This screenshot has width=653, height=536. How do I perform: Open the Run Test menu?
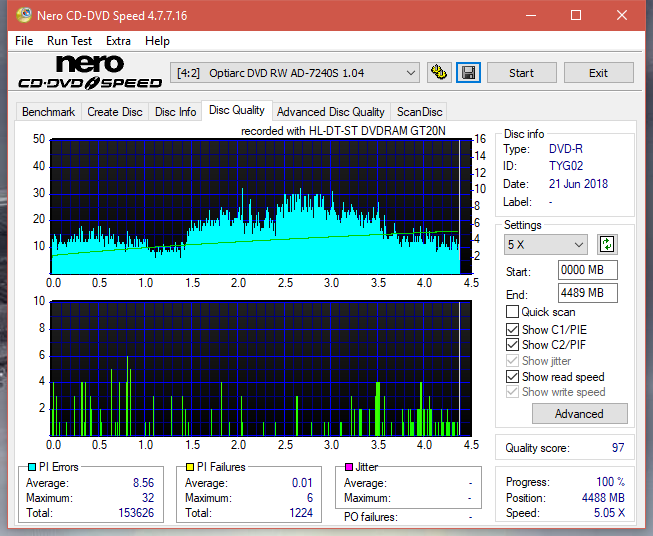click(x=69, y=41)
